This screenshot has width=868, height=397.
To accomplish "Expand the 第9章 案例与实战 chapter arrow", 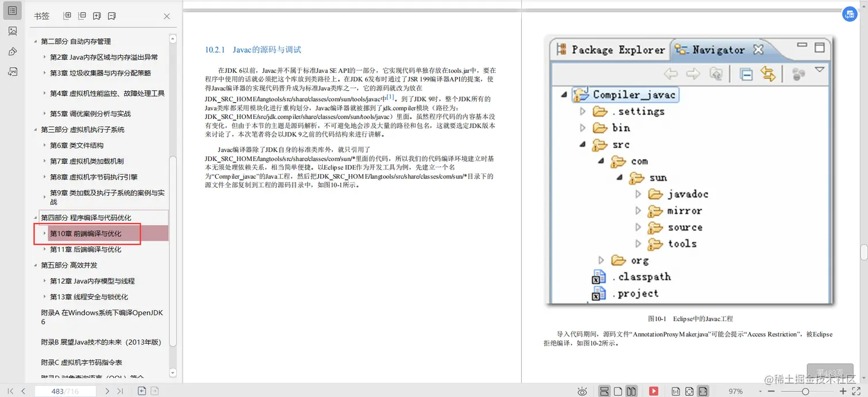I will coord(45,197).
